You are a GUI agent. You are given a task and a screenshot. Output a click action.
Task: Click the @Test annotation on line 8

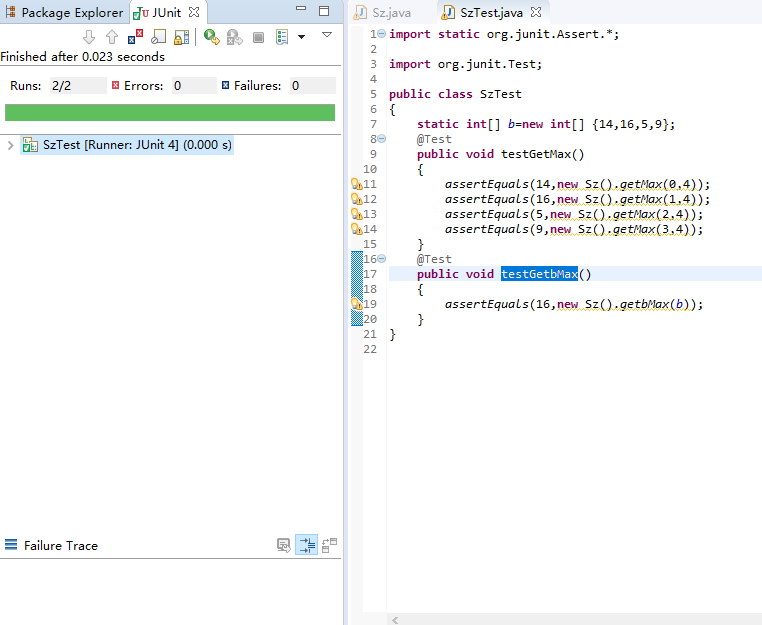click(434, 139)
